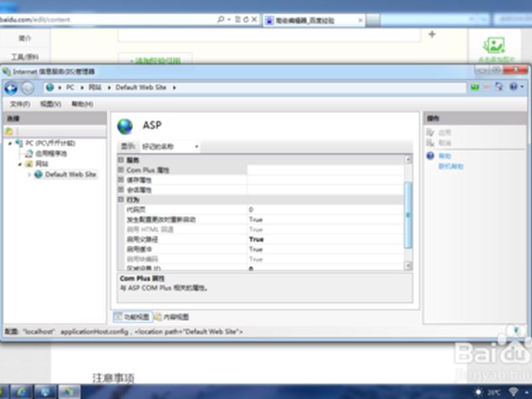The height and width of the screenshot is (399, 532).
Task: Click the green icon right of the IIS address bar
Action: [475, 87]
